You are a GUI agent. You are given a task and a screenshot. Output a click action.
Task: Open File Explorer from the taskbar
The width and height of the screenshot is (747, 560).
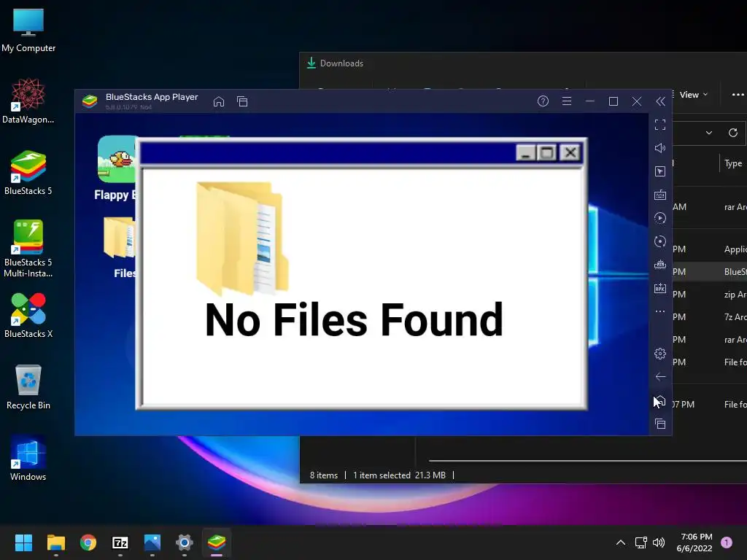pyautogui.click(x=55, y=542)
